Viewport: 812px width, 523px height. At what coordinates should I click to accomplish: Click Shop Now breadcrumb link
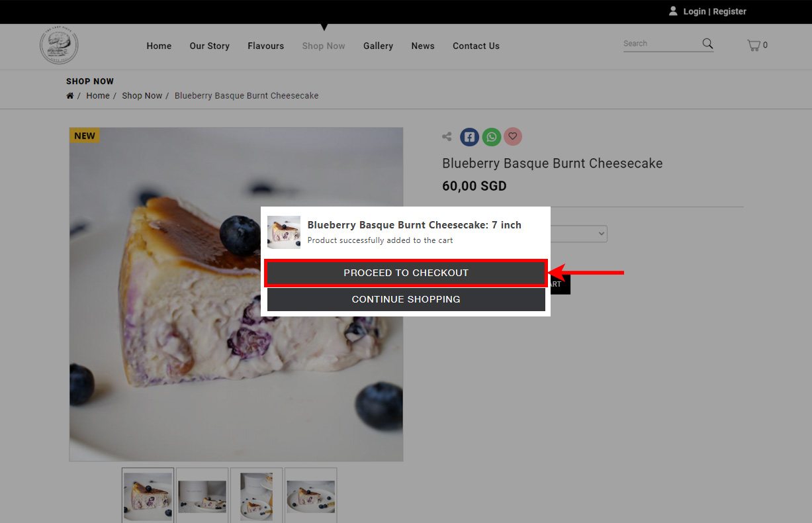coord(142,96)
